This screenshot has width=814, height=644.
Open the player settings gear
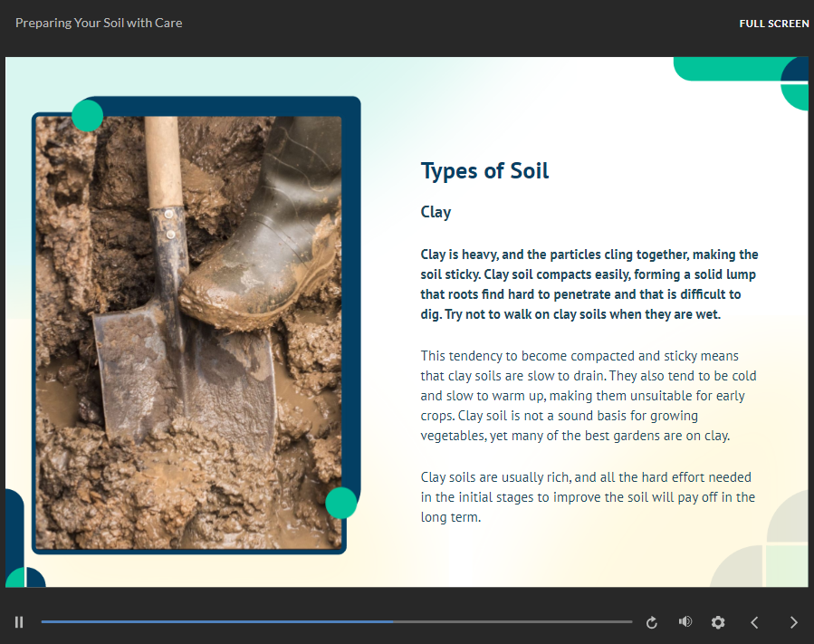(x=718, y=622)
